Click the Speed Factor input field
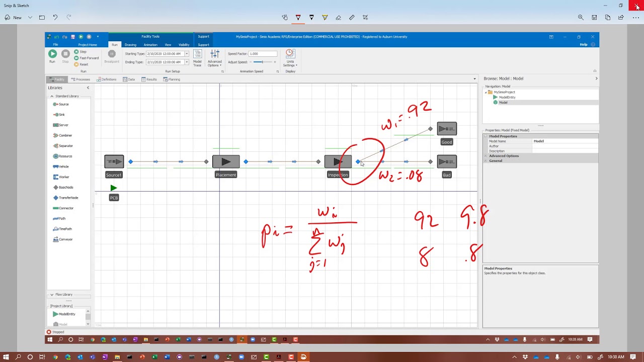Screen dimensions: 644x362 (x=263, y=54)
